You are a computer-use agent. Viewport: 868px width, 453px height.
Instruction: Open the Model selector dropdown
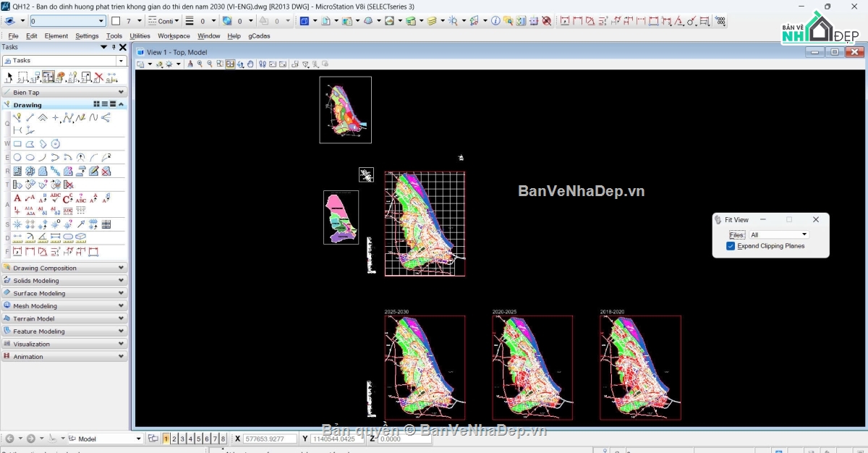(138, 439)
